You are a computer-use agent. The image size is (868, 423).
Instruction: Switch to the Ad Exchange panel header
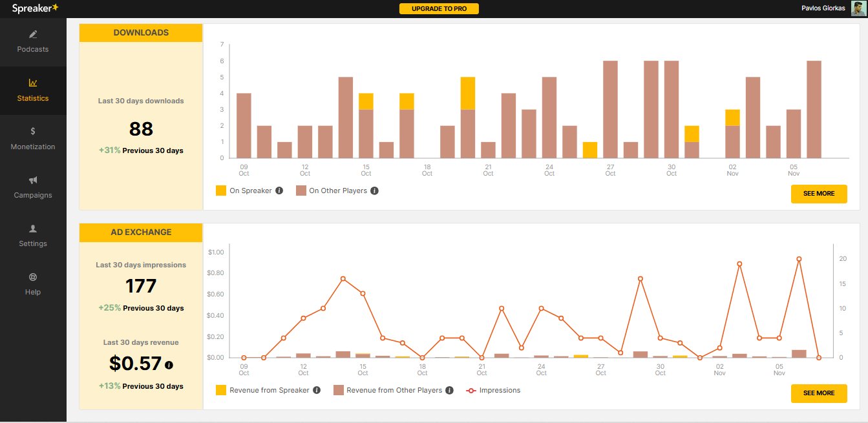[x=141, y=232]
